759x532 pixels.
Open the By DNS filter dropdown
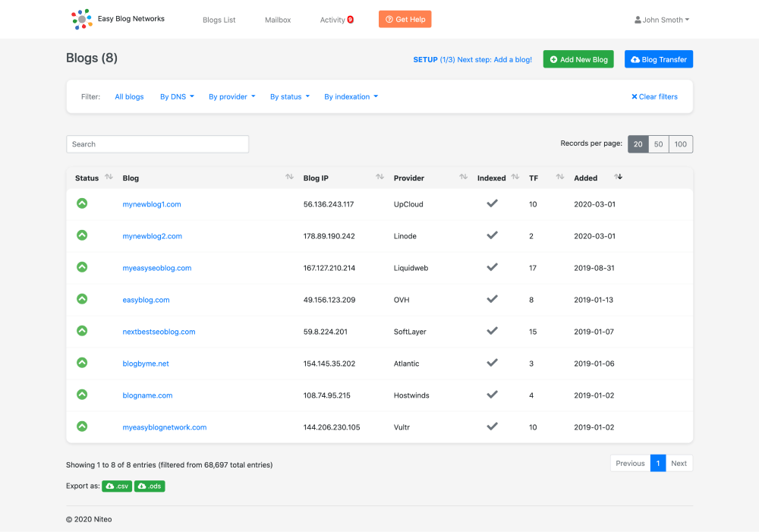click(177, 97)
